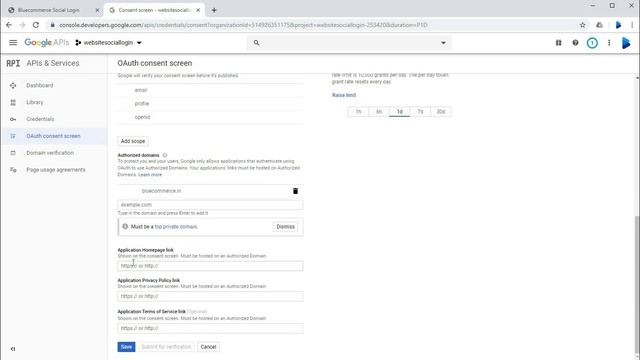
Task: Open the top private domain link
Action: pyautogui.click(x=176, y=227)
